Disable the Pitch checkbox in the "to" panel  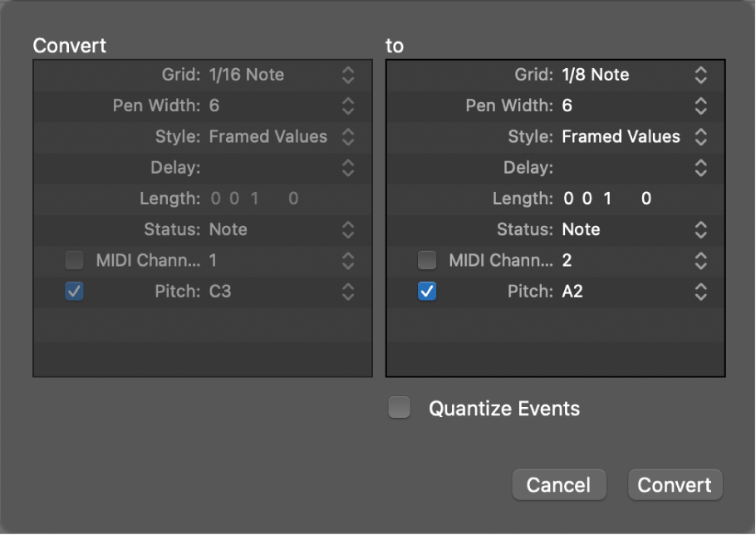point(427,292)
